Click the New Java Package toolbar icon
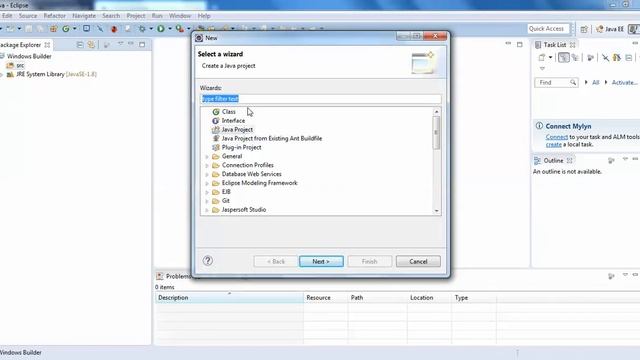Image resolution: width=640 pixels, height=360 pixels. (x=53, y=29)
